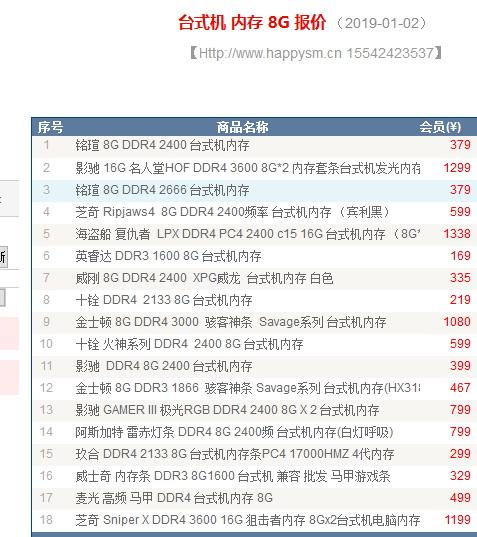Click the 会员(¥) column header
This screenshot has height=537, width=477.
pyautogui.click(x=440, y=127)
